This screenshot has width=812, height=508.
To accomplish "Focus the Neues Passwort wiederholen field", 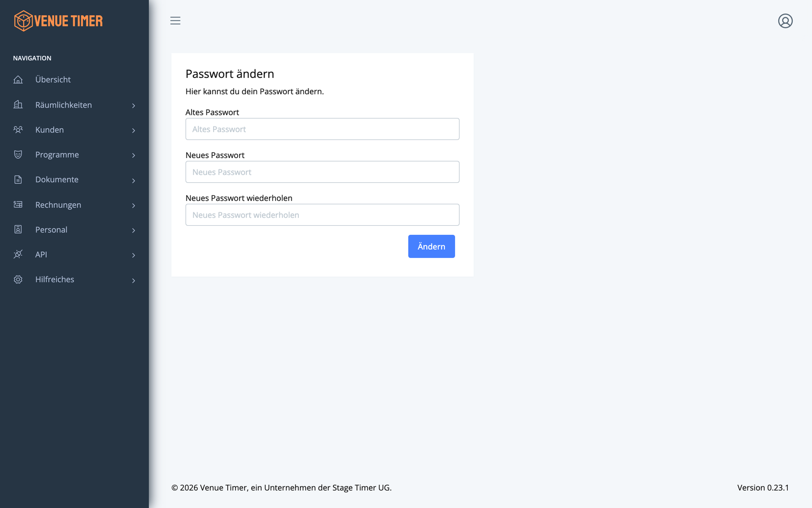I will tap(323, 214).
